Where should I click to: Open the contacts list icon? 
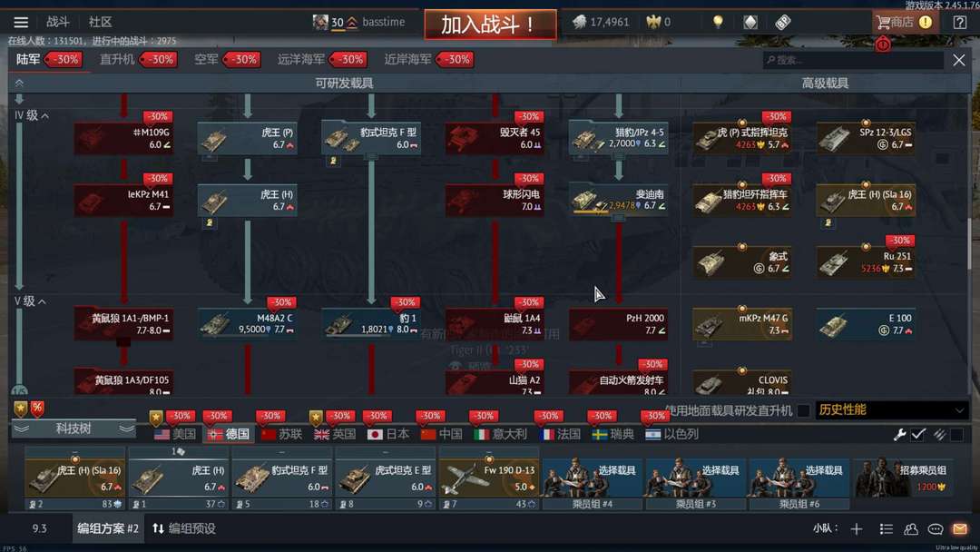point(911,529)
